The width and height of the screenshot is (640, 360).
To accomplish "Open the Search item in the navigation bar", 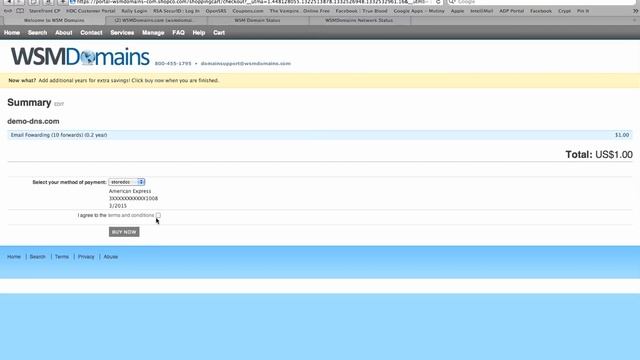I will coord(38,33).
